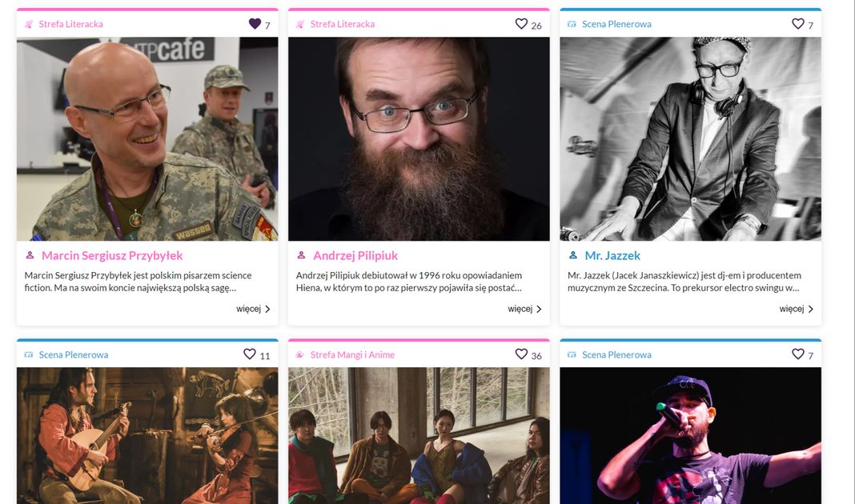Click heart icon showing 11 likes
Screen dimensions: 855x504
(x=249, y=354)
